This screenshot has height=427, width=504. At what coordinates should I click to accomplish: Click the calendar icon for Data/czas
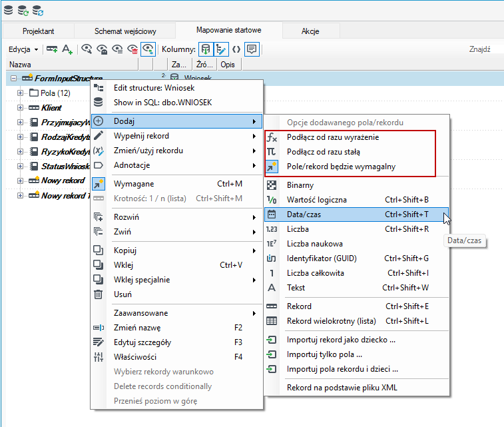pos(272,214)
